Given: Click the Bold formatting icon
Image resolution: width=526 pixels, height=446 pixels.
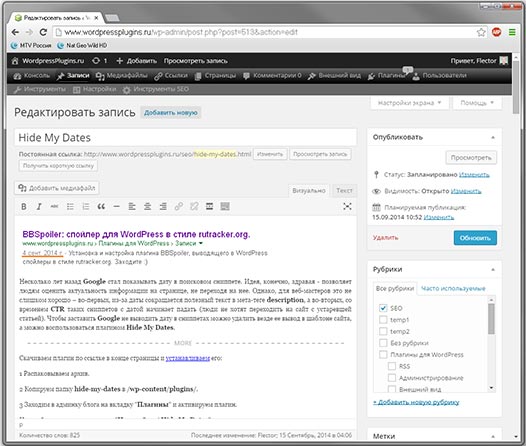Looking at the screenshot, I should coord(24,206).
